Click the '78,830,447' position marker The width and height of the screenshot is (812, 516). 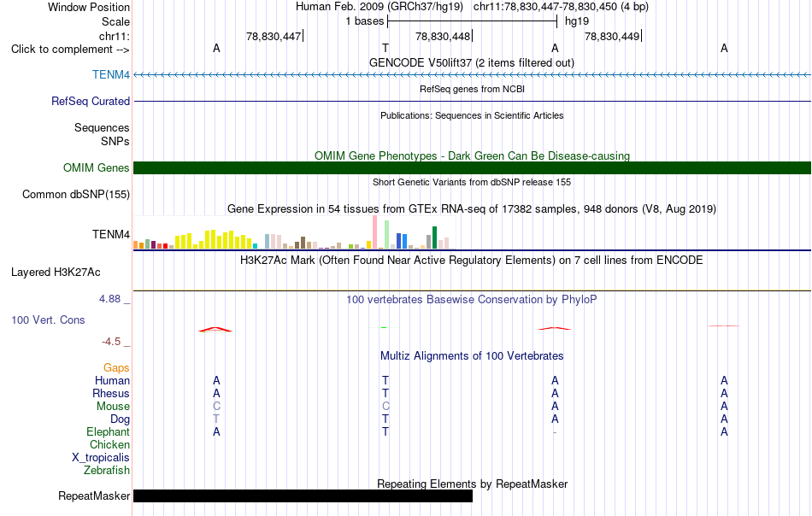pyautogui.click(x=274, y=36)
